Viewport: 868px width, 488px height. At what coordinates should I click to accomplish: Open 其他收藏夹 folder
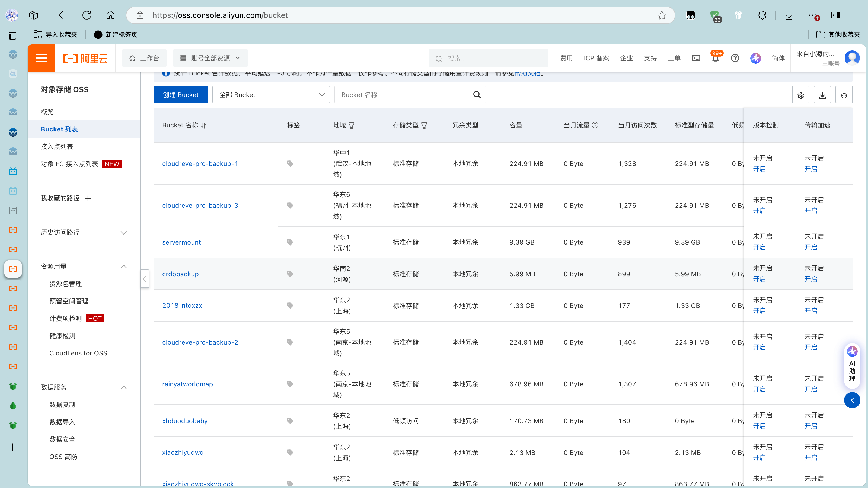(838, 34)
